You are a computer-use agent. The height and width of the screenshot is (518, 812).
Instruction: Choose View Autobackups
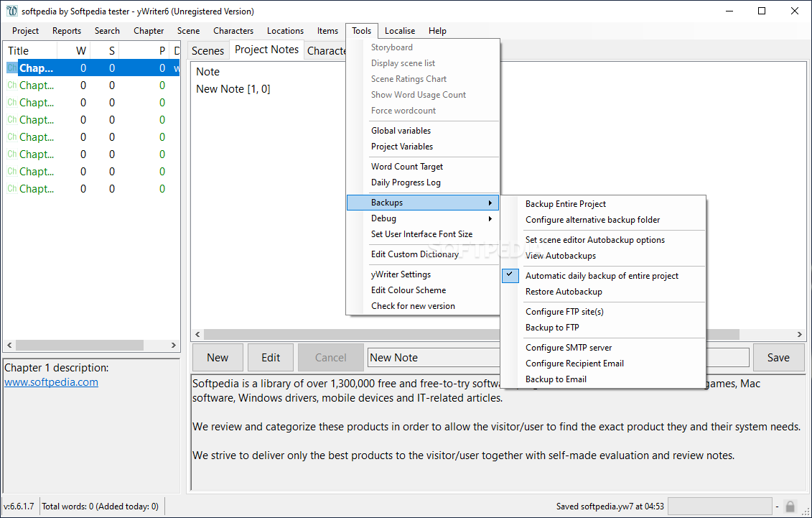(603, 256)
